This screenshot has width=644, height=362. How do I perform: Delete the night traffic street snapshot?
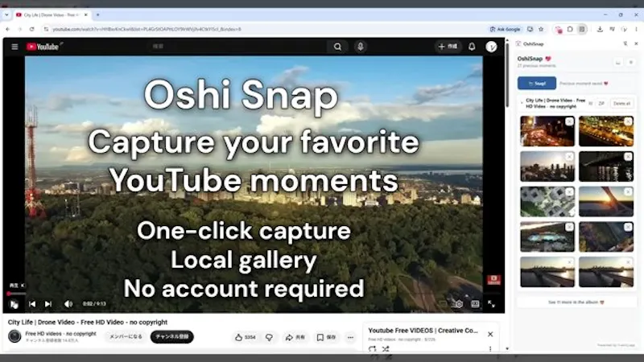tap(569, 121)
